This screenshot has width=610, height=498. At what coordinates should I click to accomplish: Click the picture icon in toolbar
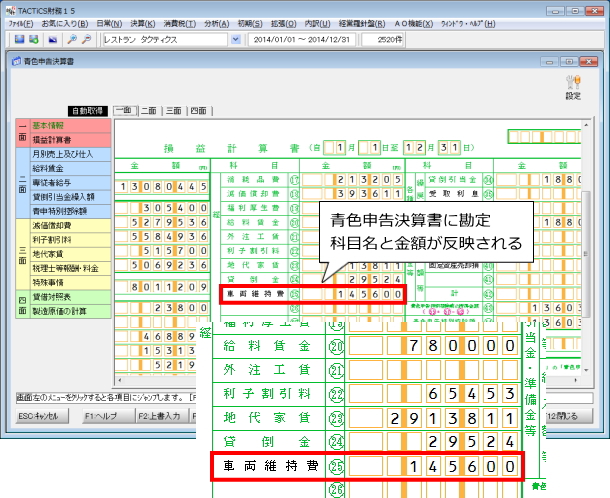(x=53, y=40)
